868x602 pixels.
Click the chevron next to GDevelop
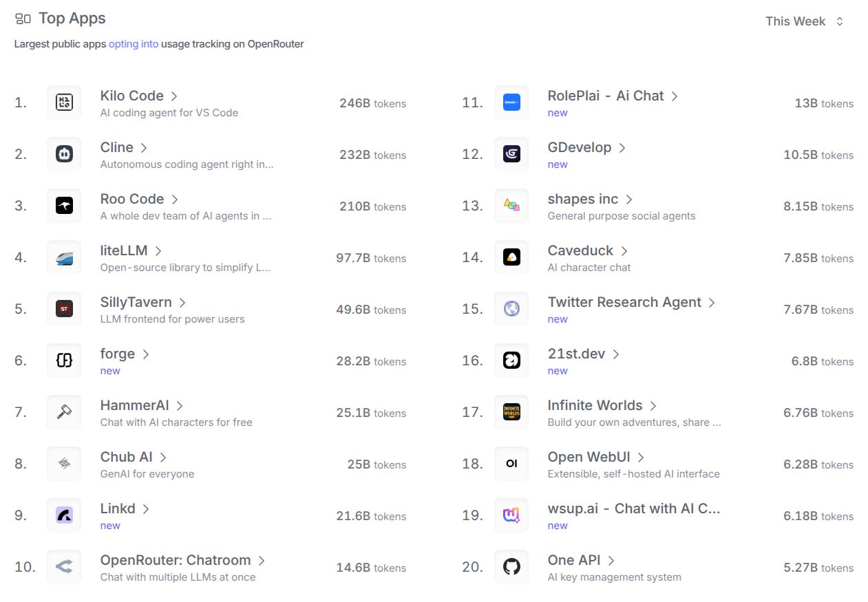click(622, 148)
